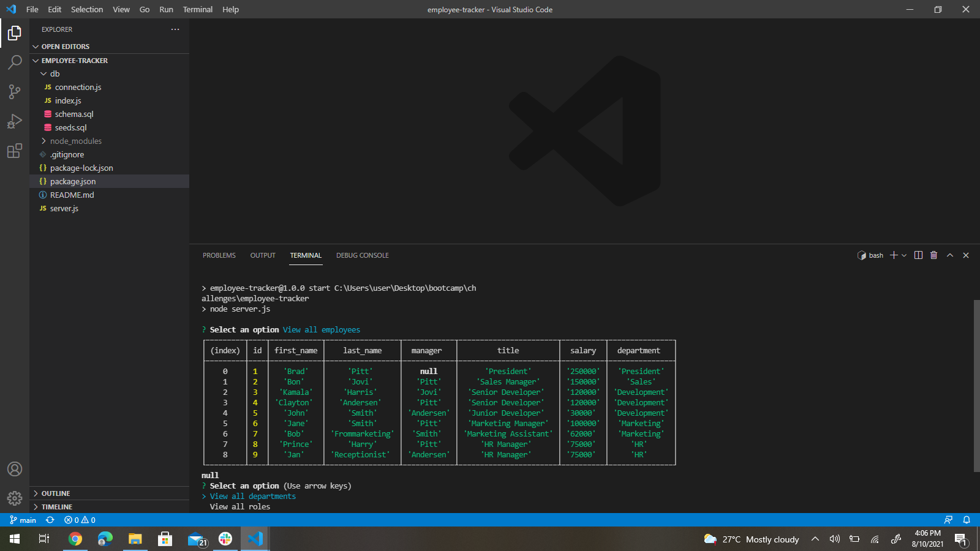Kill the terminal with the trash icon
Screen dimensions: 980x551
933,255
